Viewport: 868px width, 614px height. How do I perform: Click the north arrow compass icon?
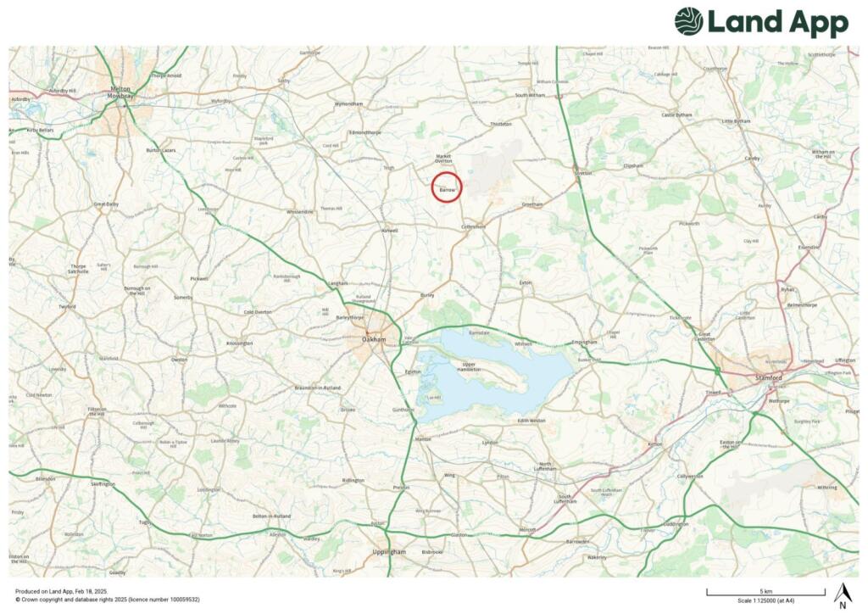coord(843,595)
